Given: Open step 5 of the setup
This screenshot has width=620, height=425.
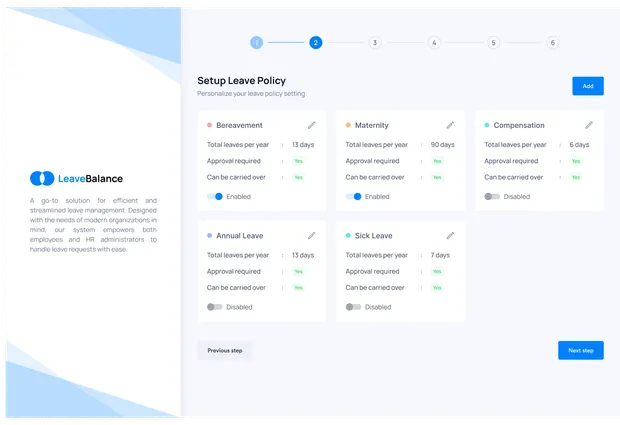Looking at the screenshot, I should 493,43.
